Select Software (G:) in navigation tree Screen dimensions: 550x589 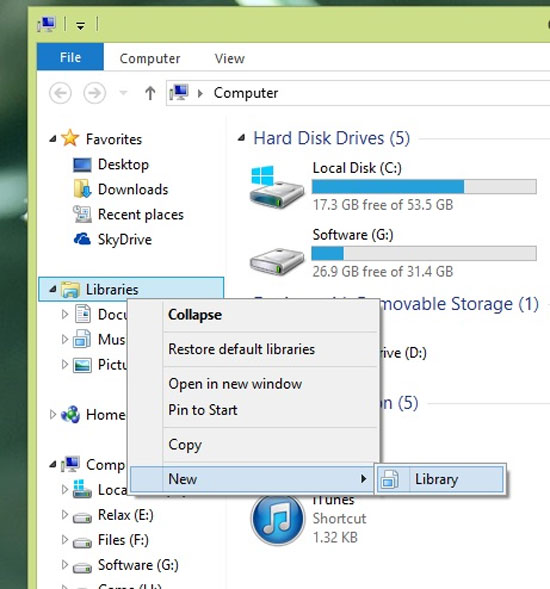coord(138,565)
